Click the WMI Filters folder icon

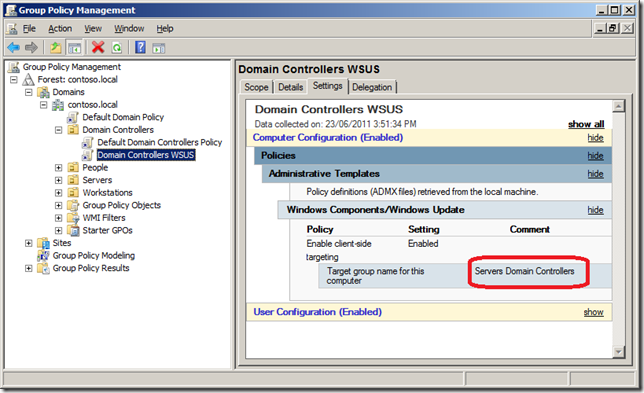[73, 218]
